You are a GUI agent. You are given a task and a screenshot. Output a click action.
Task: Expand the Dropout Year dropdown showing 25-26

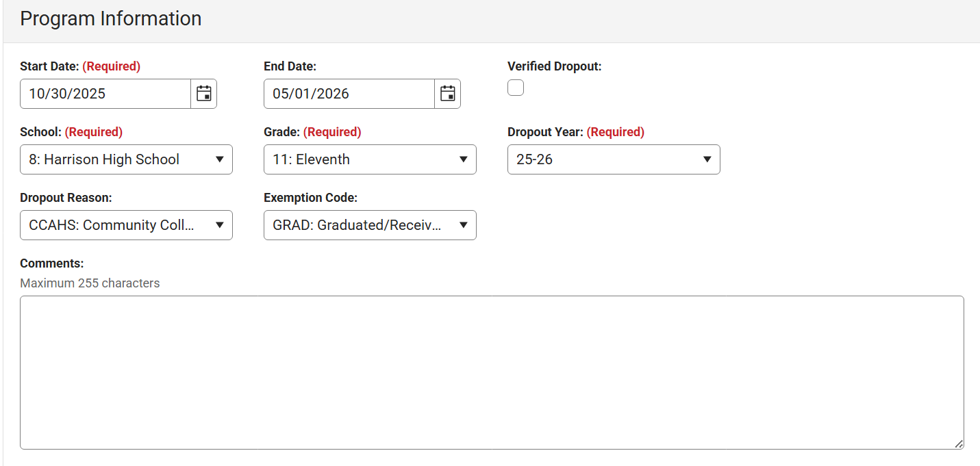(614, 159)
